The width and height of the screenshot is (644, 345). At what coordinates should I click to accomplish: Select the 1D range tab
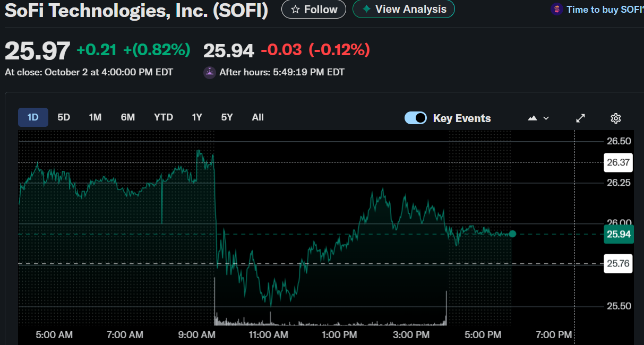pyautogui.click(x=33, y=117)
